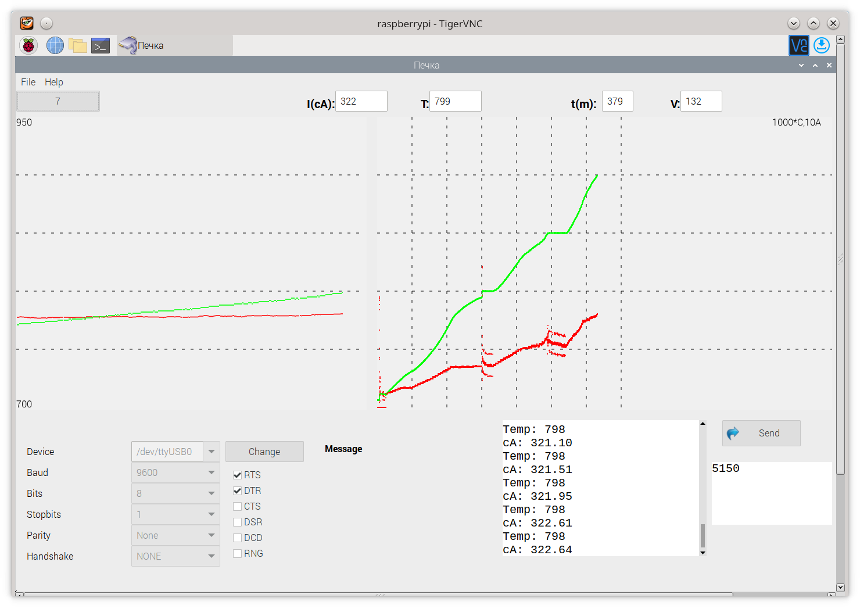Click the blue arrow on Send button
The height and width of the screenshot is (616, 860).
pos(733,433)
